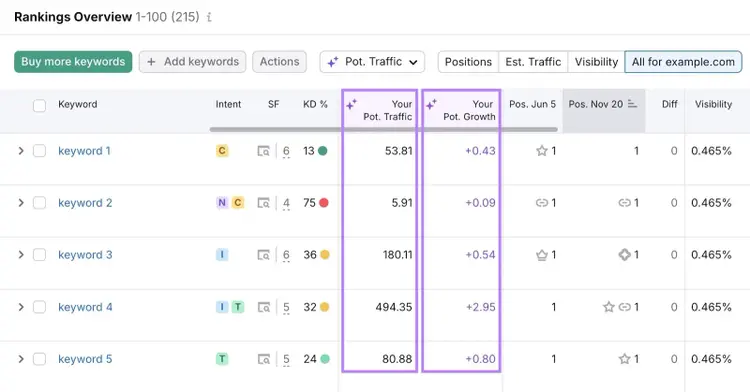Click the star icon in keyword 1 Pos. Jun 5
Screen dimensions: 750x392
click(541, 151)
